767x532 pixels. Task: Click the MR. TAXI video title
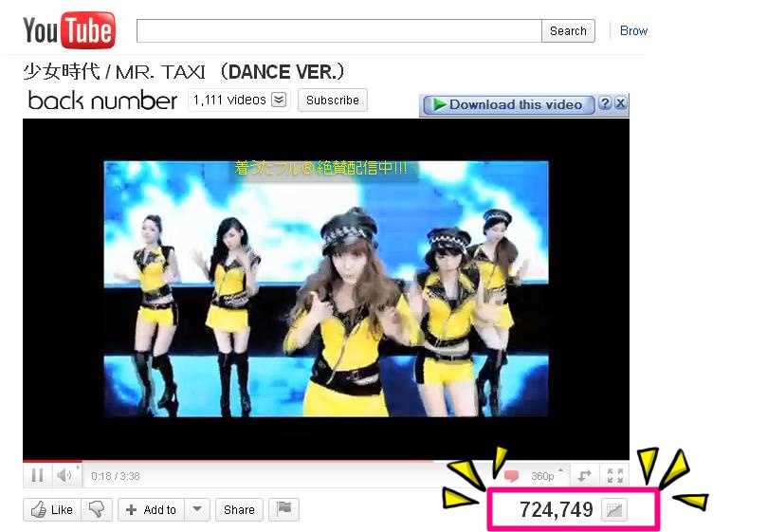(x=184, y=72)
